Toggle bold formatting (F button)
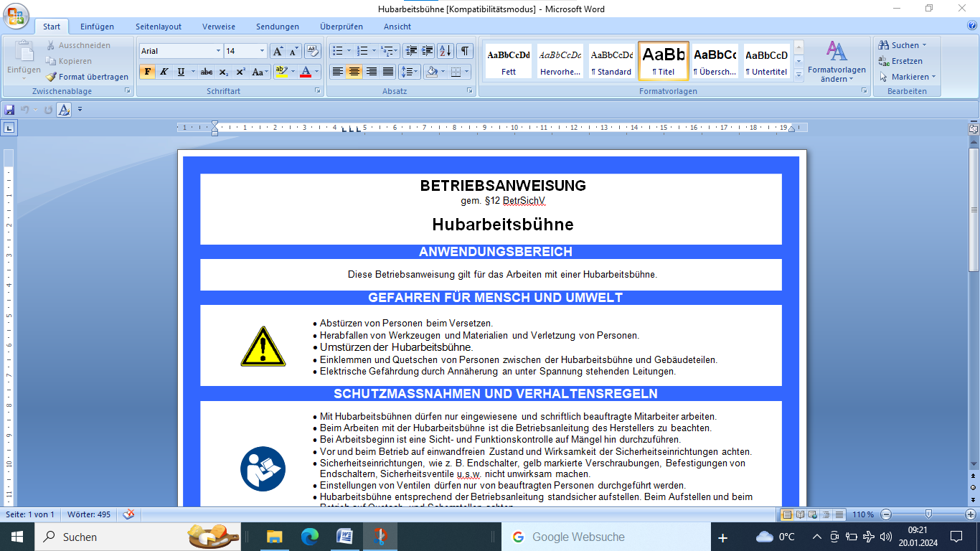Screen dimensions: 980x551 (x=147, y=72)
